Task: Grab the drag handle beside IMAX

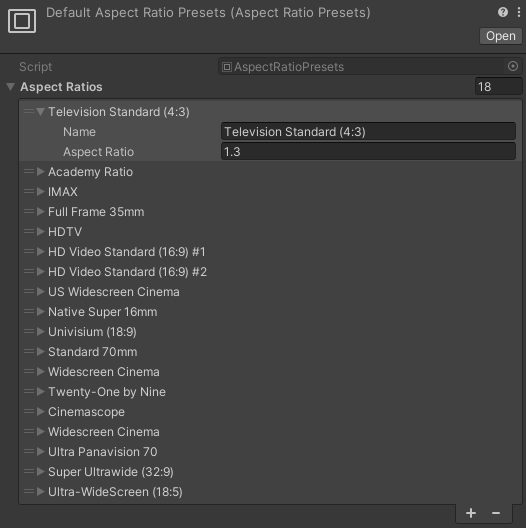Action: pos(29,192)
